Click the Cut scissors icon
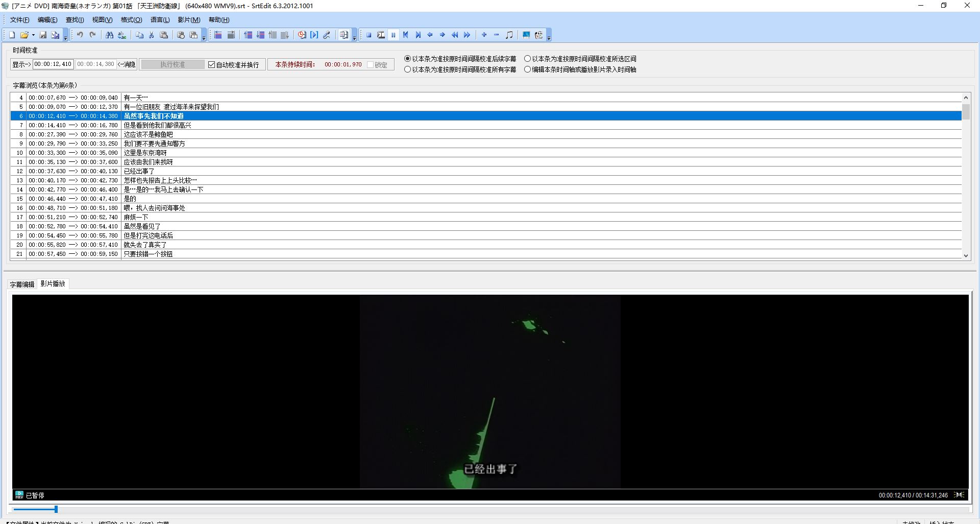 tap(152, 35)
